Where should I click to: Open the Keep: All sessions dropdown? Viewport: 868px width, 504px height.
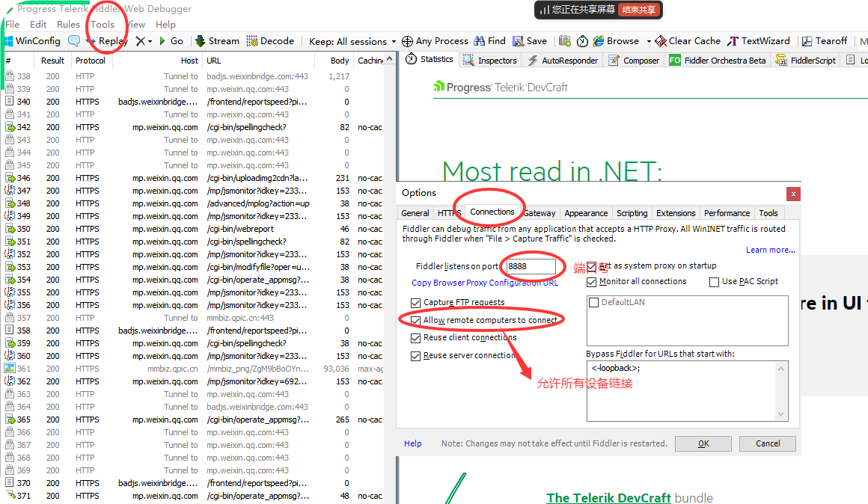click(352, 41)
